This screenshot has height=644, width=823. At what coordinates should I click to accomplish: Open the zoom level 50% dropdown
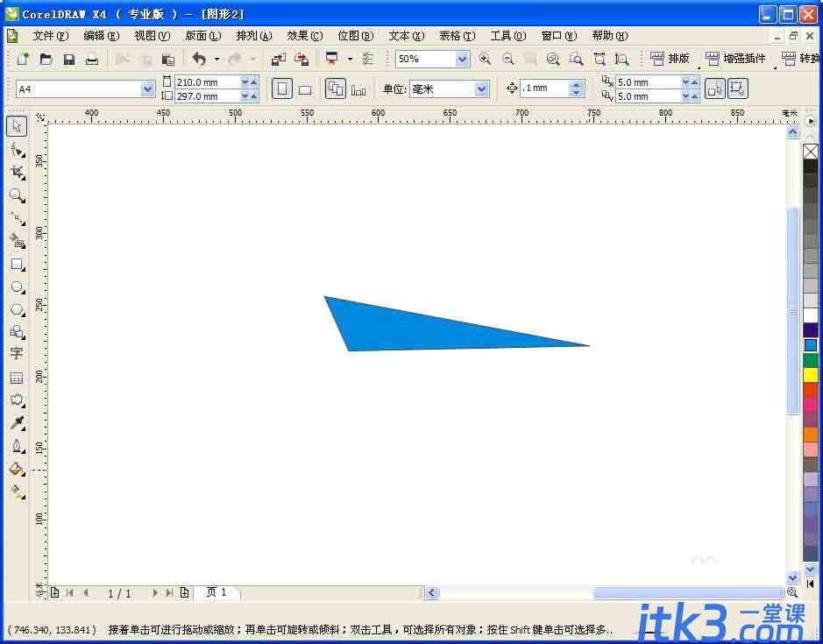(x=462, y=60)
